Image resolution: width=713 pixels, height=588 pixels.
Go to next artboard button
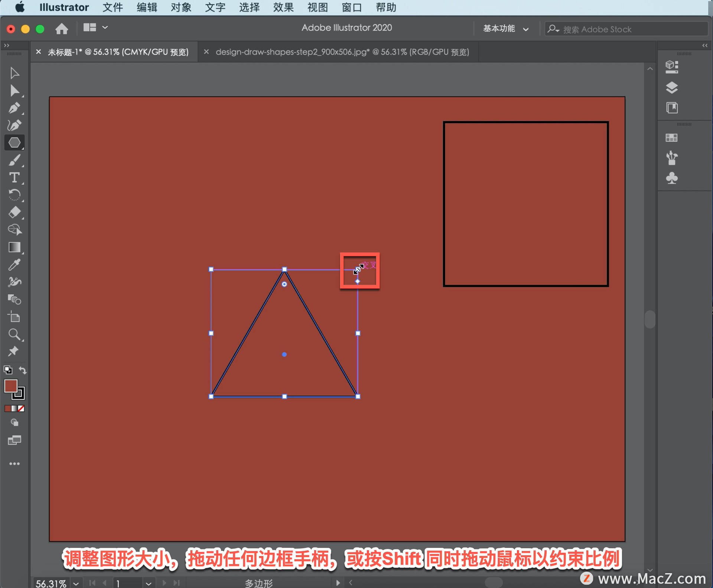coord(164,583)
